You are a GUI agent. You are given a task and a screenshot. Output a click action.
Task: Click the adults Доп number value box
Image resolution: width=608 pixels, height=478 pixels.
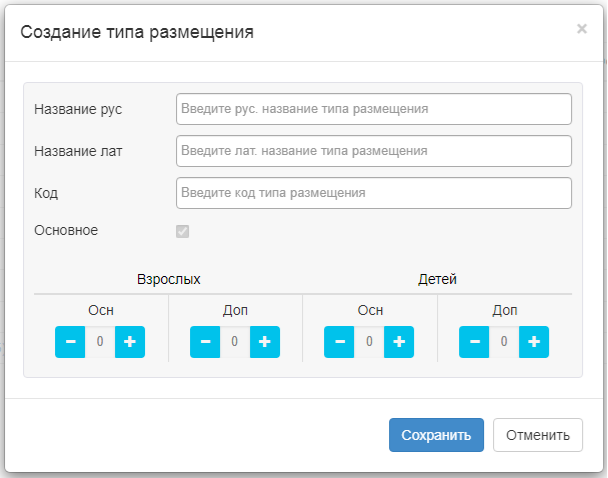point(235,342)
